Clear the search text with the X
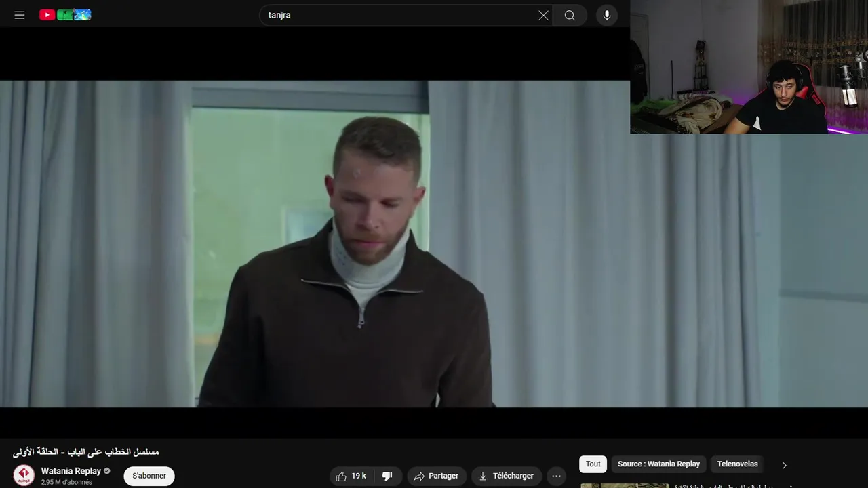Screen dimensions: 868x488 (x=543, y=15)
